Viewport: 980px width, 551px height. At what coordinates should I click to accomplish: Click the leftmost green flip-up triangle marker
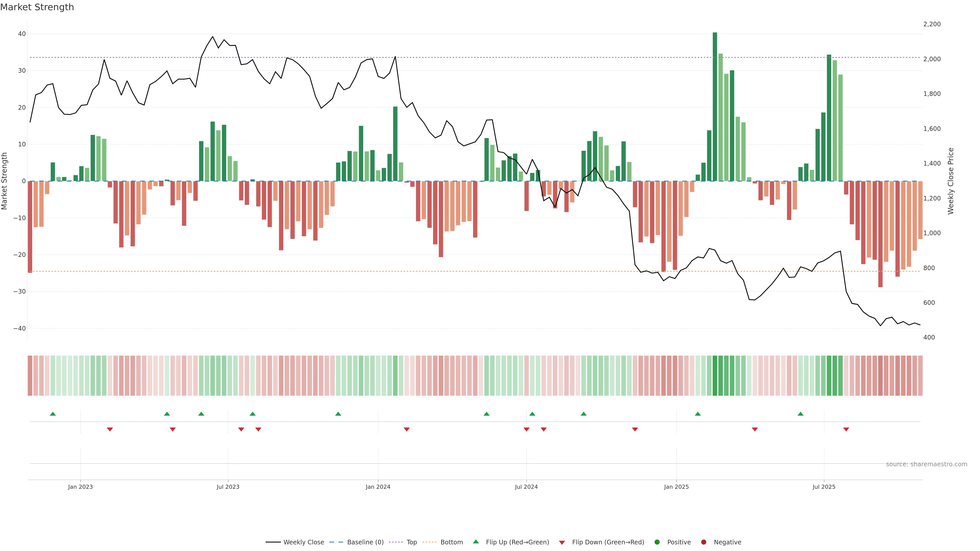[x=53, y=414]
